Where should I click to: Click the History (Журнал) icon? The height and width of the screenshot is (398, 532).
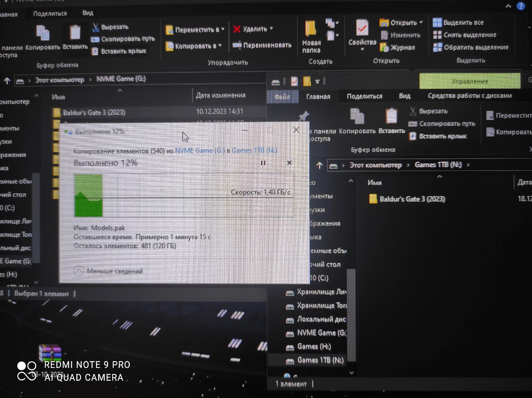[384, 48]
